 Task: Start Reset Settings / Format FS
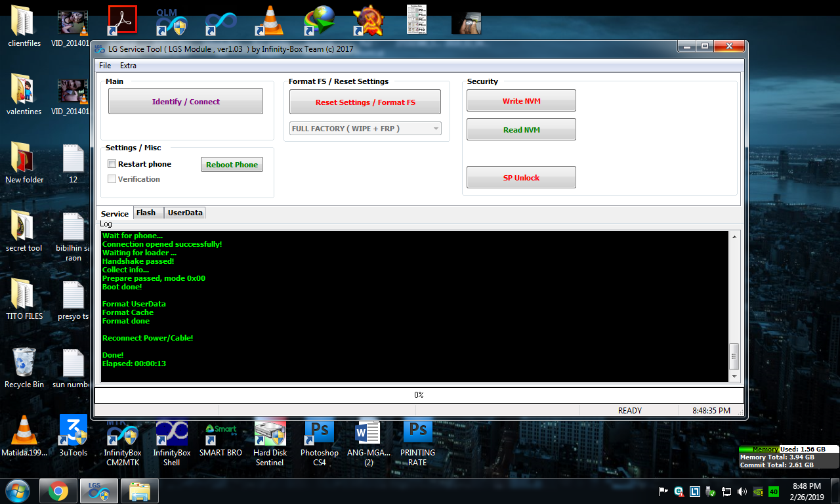point(365,102)
